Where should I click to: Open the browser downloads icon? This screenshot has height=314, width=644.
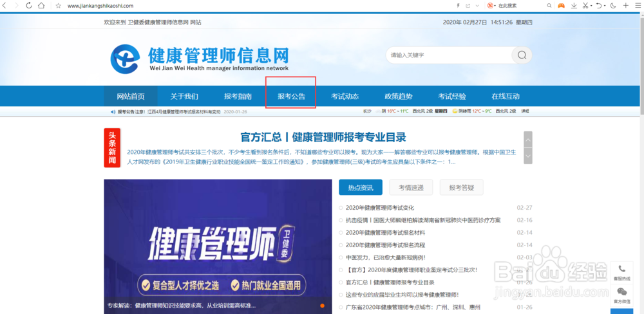click(574, 6)
